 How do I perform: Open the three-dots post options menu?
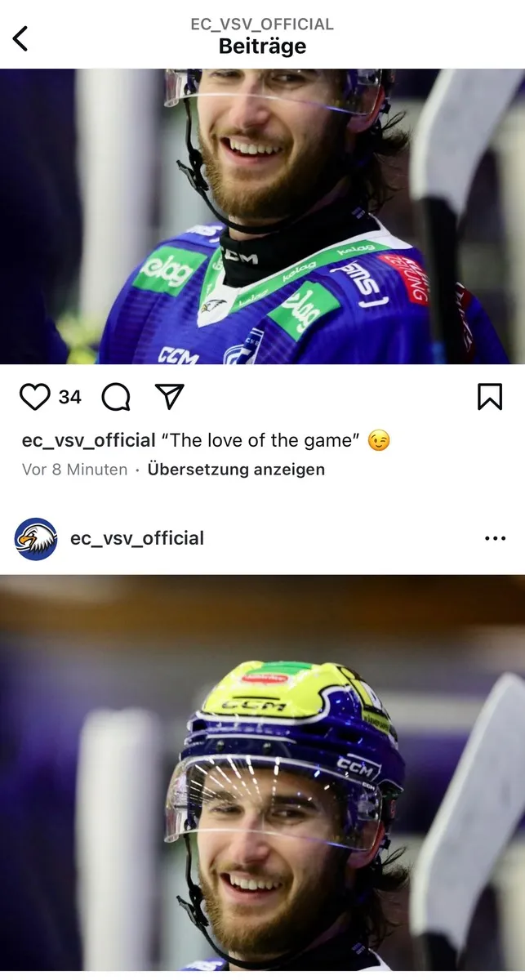pos(495,538)
